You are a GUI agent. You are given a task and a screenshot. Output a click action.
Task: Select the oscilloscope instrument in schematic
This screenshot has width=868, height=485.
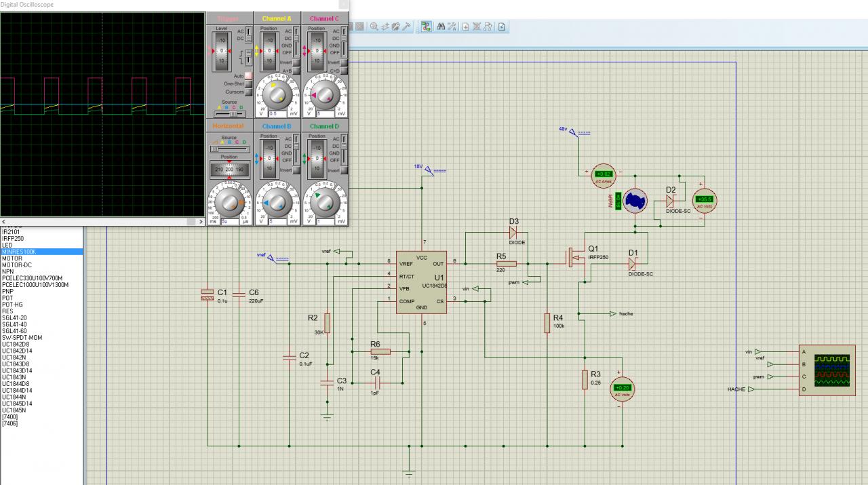click(827, 370)
